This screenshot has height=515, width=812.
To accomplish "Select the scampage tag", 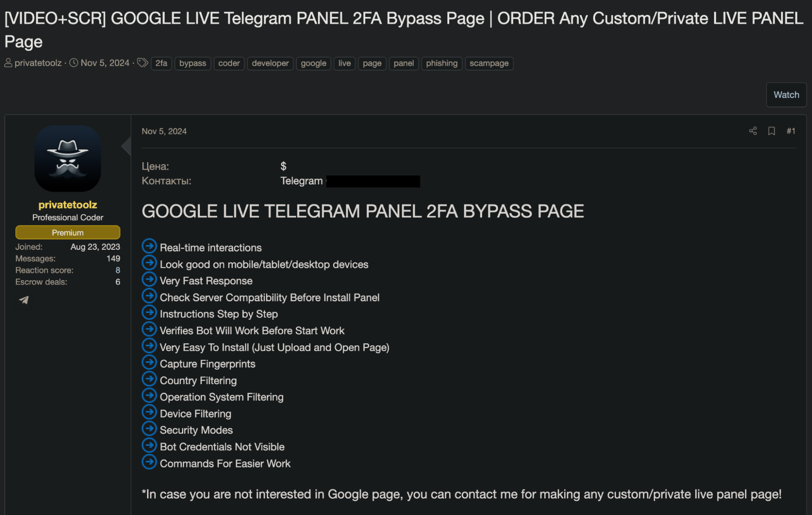I will pyautogui.click(x=489, y=63).
